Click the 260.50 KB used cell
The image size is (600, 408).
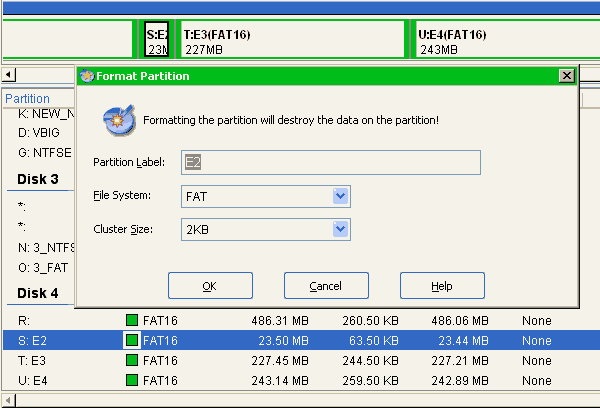coord(370,321)
